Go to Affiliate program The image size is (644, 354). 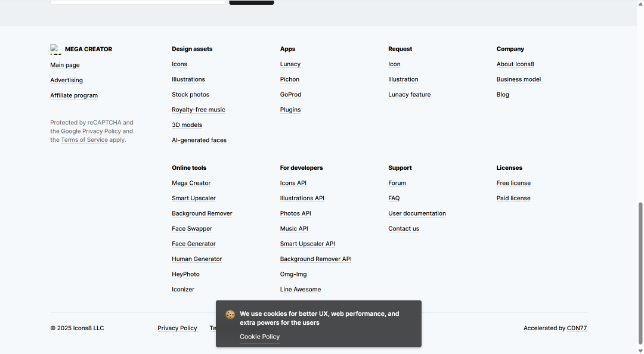pos(74,95)
